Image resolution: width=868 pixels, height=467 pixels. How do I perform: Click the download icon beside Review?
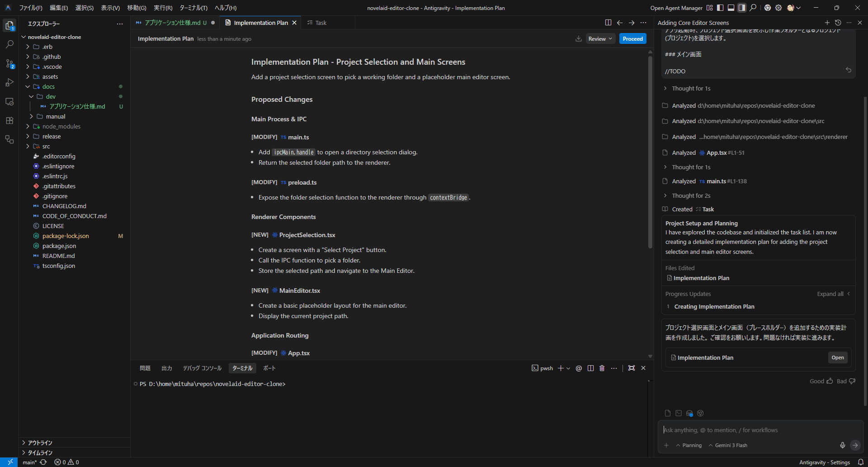pos(578,39)
